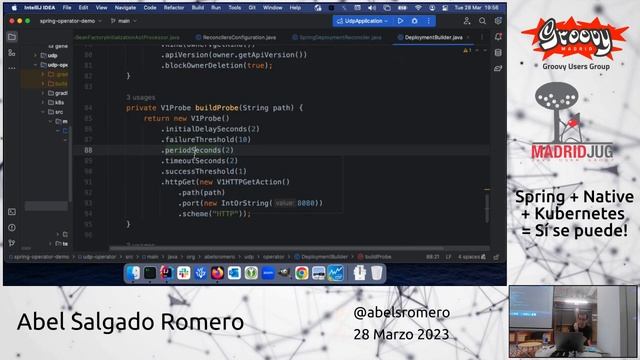This screenshot has height=360, width=640.
Task: Open the Refactor menu
Action: 174,7
